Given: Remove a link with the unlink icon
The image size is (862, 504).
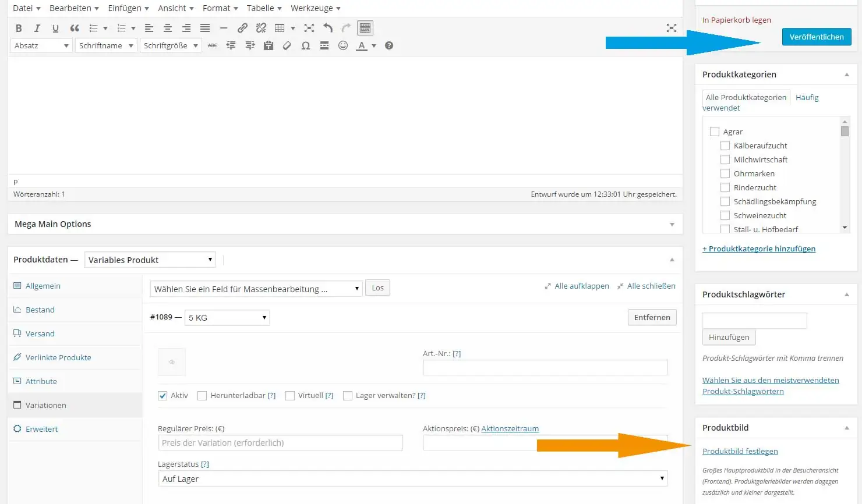Looking at the screenshot, I should (261, 27).
